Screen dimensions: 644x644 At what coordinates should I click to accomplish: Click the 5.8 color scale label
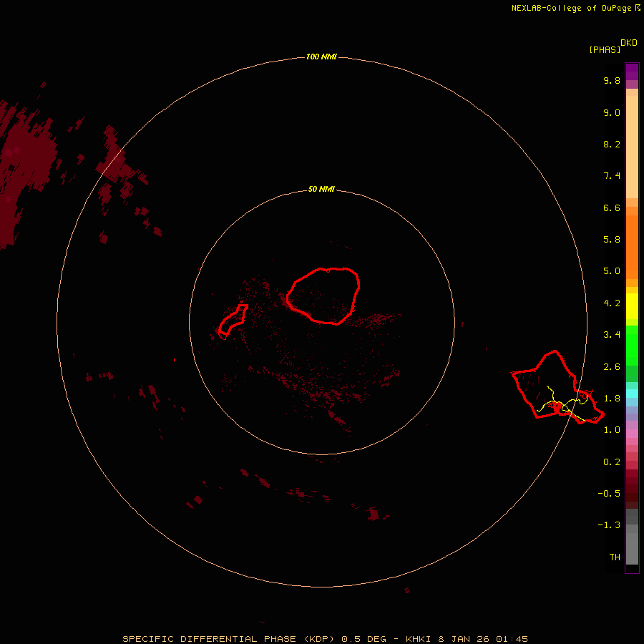[612, 240]
